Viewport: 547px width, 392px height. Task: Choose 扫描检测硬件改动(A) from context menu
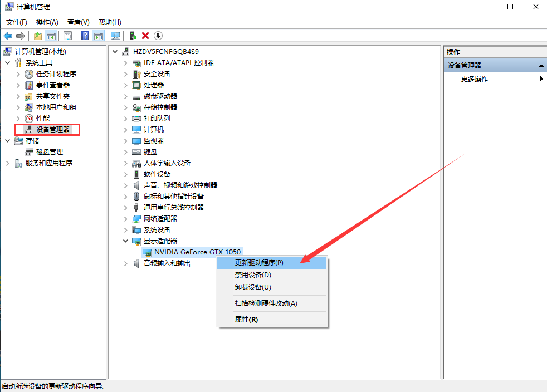(x=272, y=303)
